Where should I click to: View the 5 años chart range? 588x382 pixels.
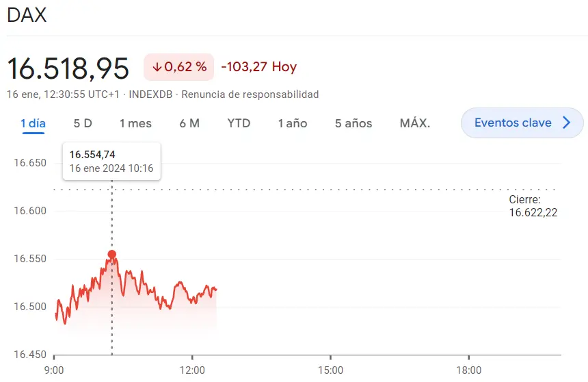353,123
